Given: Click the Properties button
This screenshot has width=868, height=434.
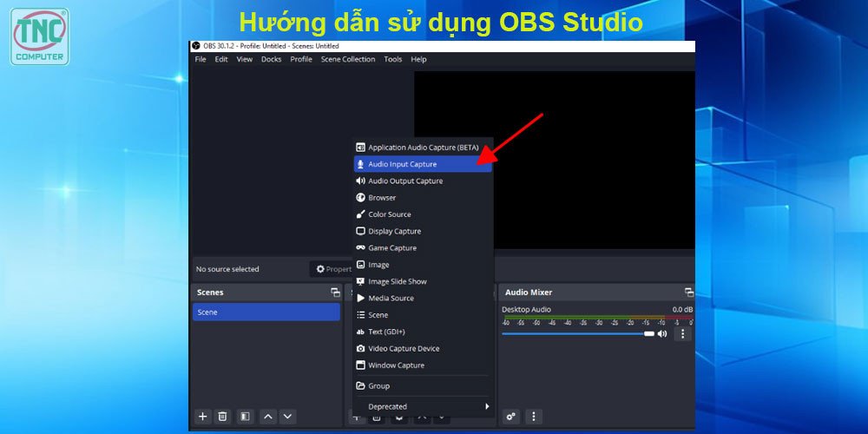Looking at the screenshot, I should (x=333, y=269).
